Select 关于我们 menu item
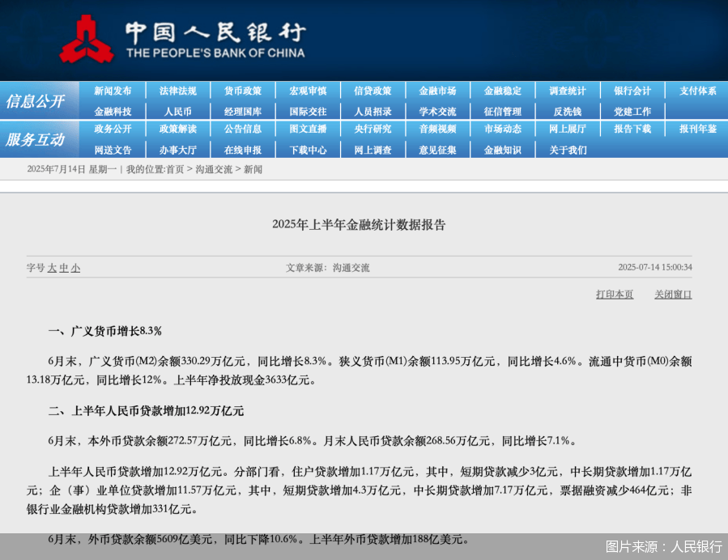728x560 pixels. [568, 151]
